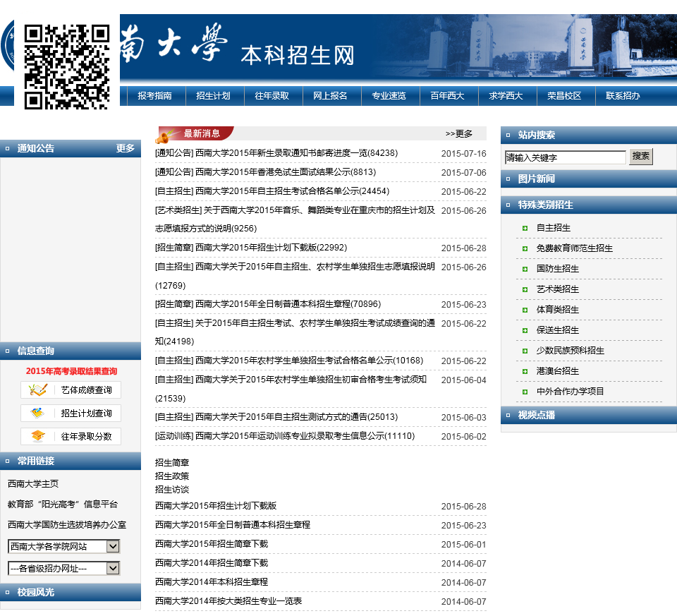Switch to the 招生简章 tab
Image resolution: width=677 pixels, height=616 pixels.
pos(172,463)
